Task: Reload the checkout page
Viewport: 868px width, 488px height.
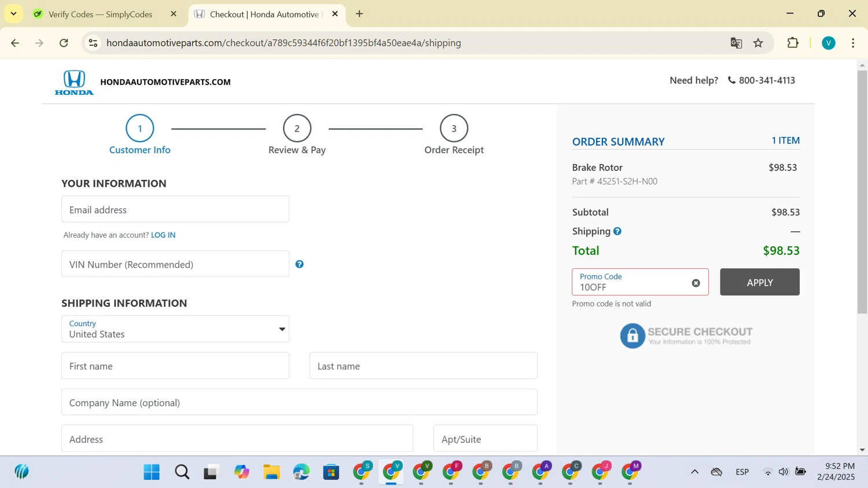Action: (x=64, y=43)
